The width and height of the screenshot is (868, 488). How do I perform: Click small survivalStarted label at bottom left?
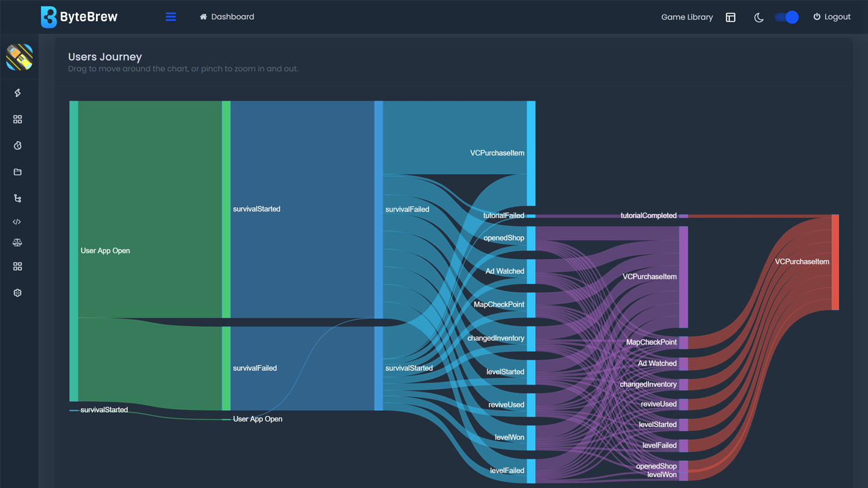[x=104, y=410]
